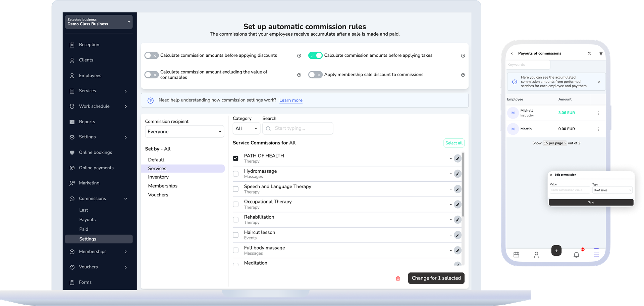Open Michell's three-dot options menu

(598, 113)
